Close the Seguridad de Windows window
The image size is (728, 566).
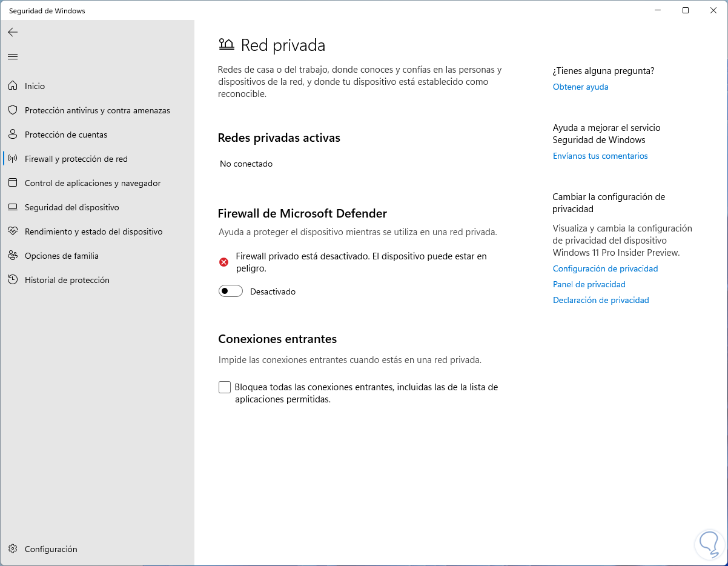[713, 10]
